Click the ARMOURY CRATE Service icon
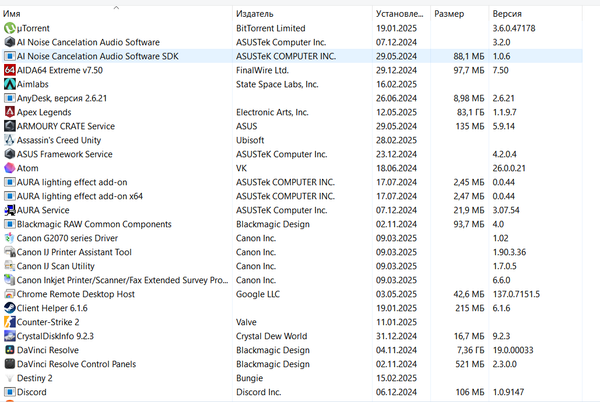 coord(10,126)
